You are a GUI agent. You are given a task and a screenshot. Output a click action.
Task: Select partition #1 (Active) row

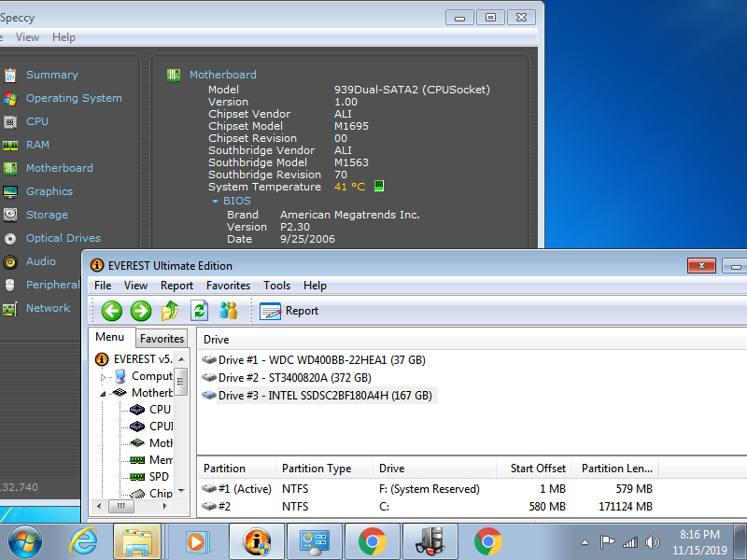tap(427, 489)
